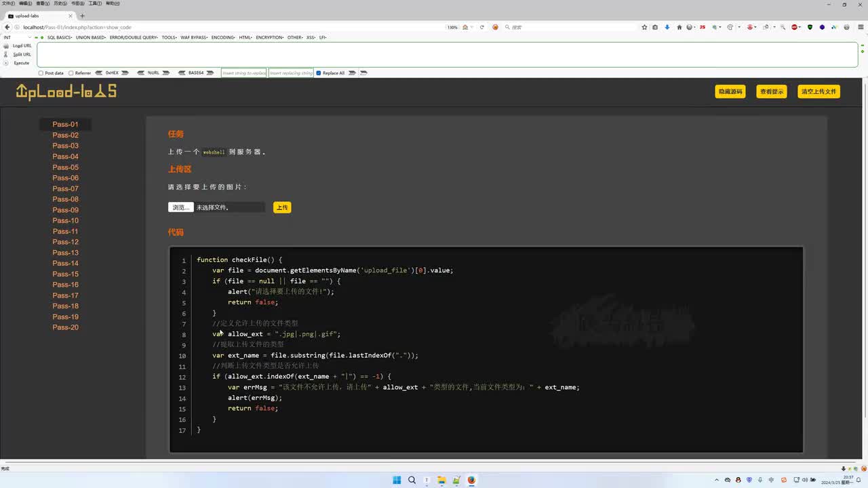Expand the XSS menu in HackBar
The width and height of the screenshot is (868, 488).
coord(311,37)
